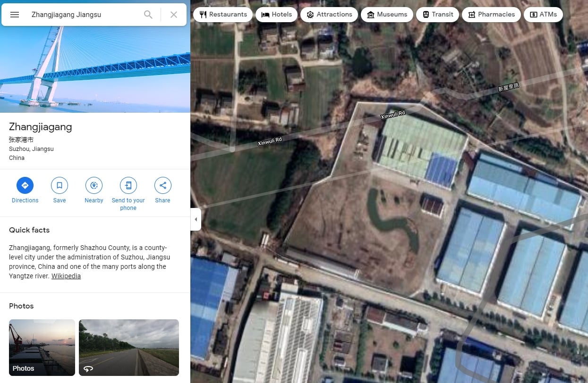
Task: Filter map by Restaurants
Action: click(x=223, y=15)
